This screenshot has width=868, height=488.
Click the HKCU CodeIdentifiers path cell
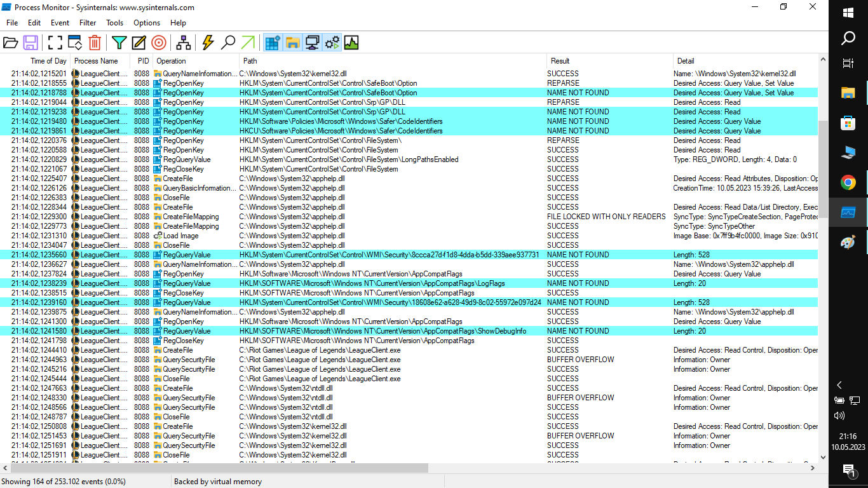click(x=341, y=131)
